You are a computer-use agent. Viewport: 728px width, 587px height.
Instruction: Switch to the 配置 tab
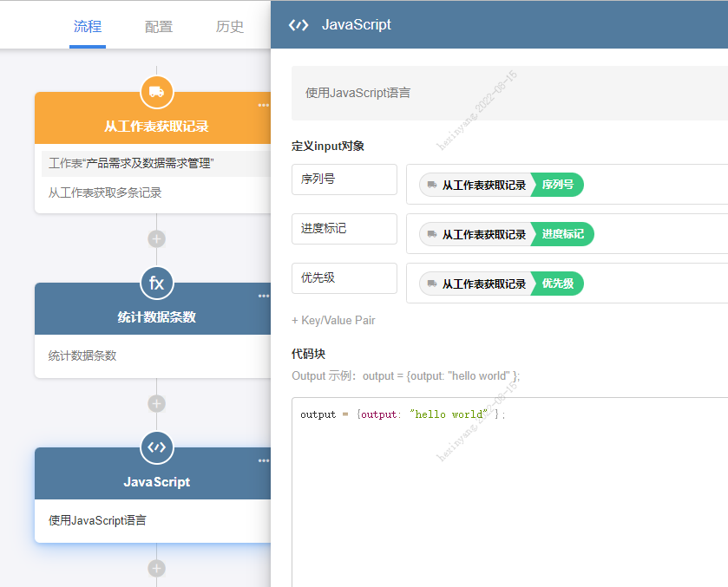(x=159, y=27)
